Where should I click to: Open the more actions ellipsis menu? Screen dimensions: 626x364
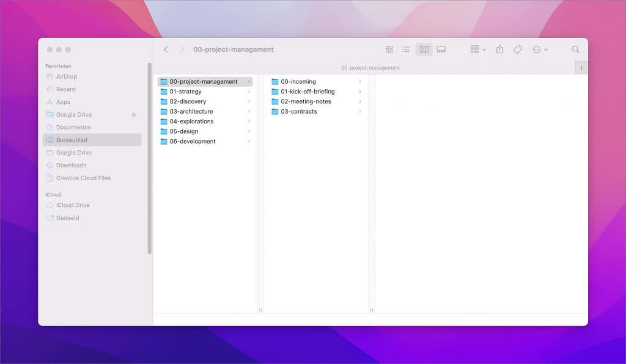(540, 49)
